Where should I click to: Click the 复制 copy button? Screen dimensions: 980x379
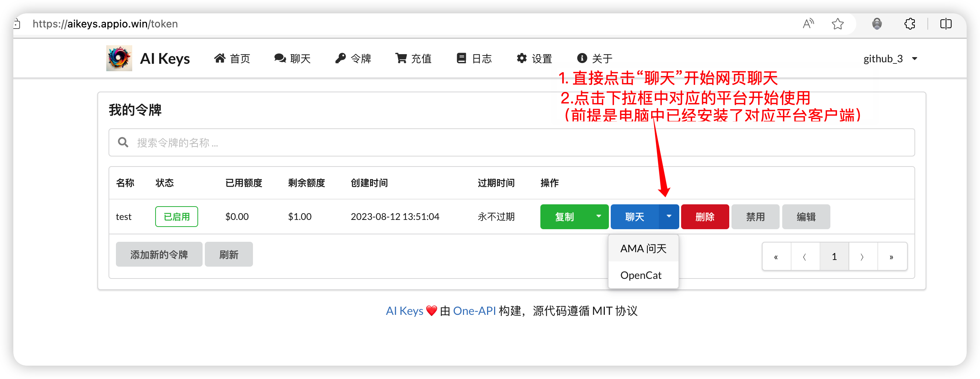point(564,217)
